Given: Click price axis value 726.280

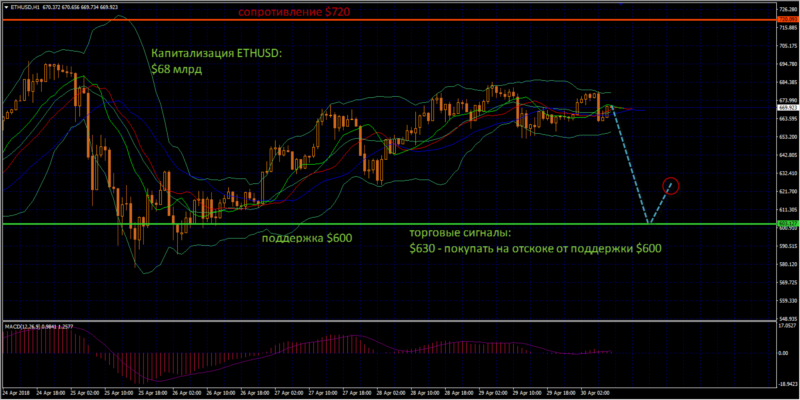Looking at the screenshot, I should tap(788, 9).
